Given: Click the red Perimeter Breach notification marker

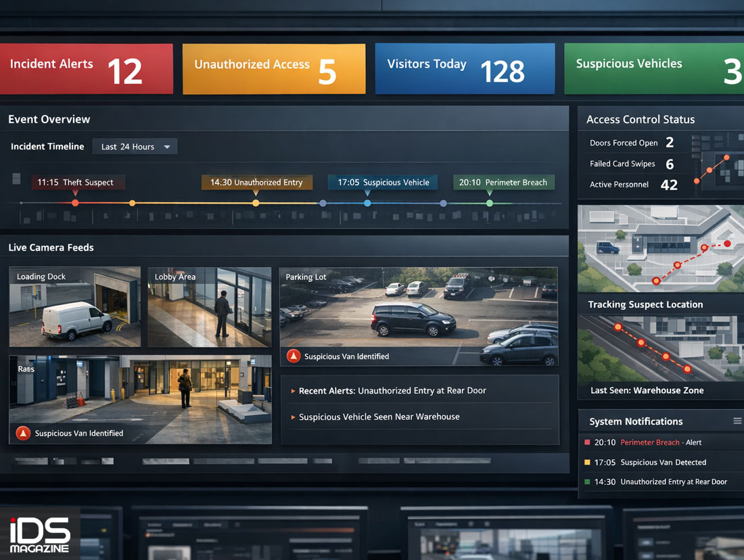Looking at the screenshot, I should pyautogui.click(x=586, y=442).
